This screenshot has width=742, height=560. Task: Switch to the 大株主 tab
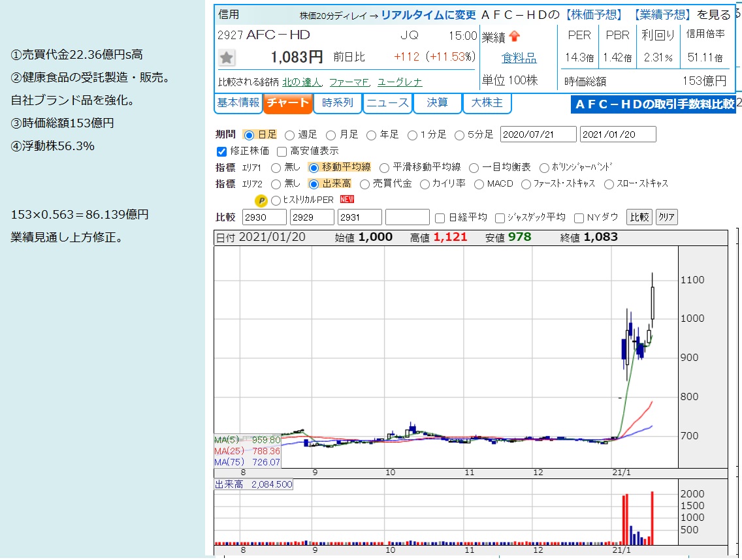click(487, 103)
